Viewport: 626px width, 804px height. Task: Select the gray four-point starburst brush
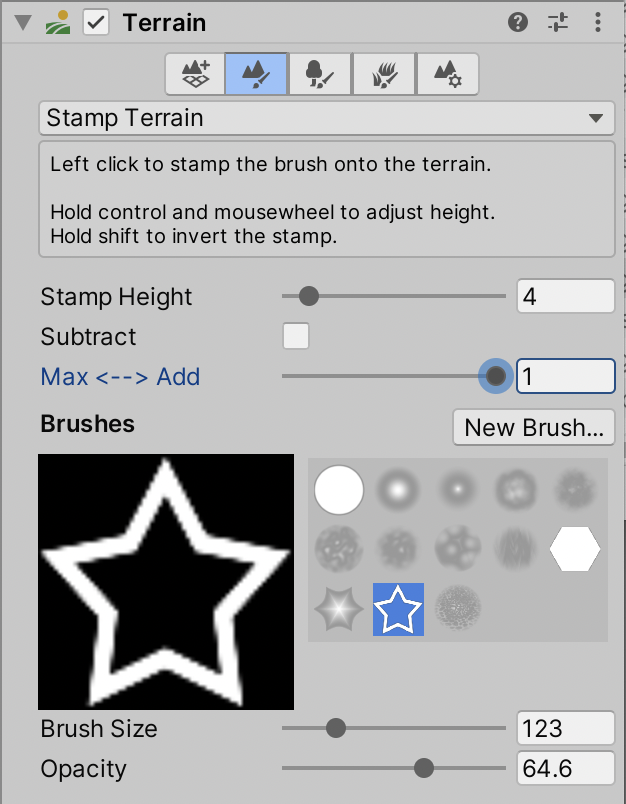coord(338,608)
